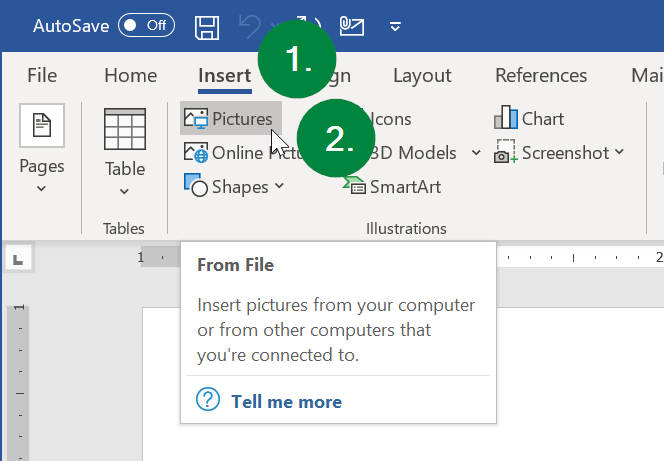Switch to the Home tab
The image size is (664, 461).
130,75
